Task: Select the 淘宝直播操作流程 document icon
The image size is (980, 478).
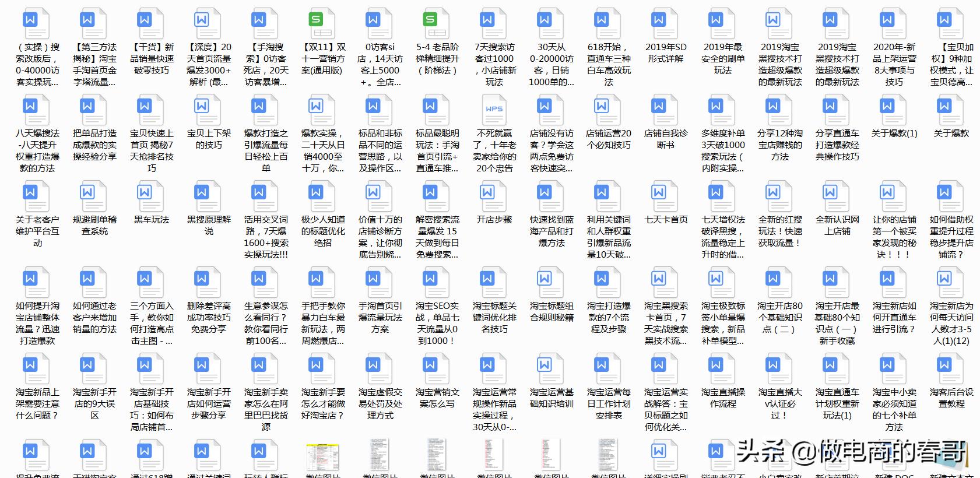Action: click(x=723, y=370)
